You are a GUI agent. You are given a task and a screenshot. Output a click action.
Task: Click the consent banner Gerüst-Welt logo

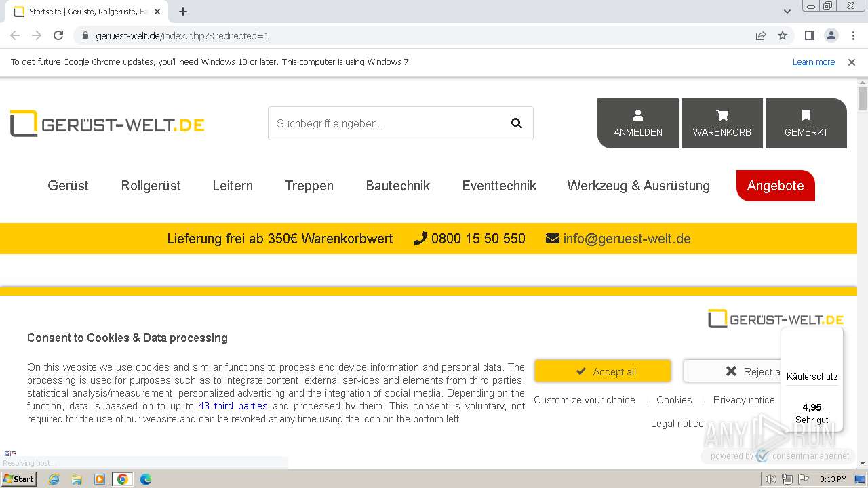(x=776, y=319)
